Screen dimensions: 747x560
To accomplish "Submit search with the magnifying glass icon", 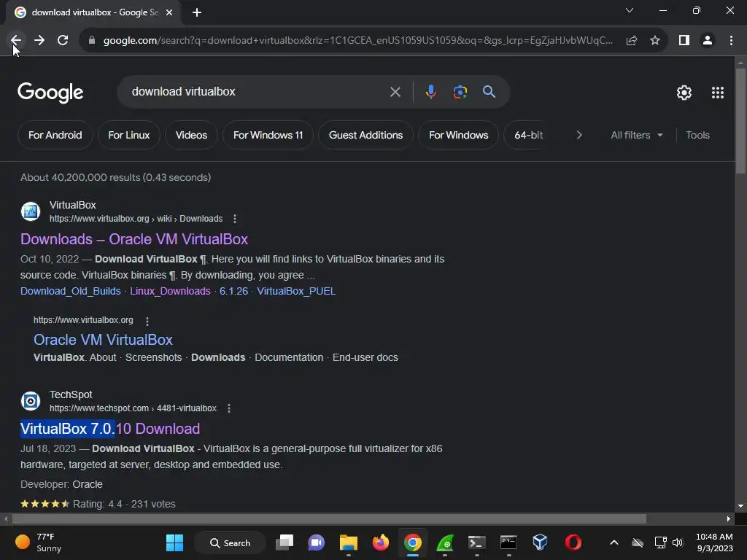I will click(x=489, y=92).
